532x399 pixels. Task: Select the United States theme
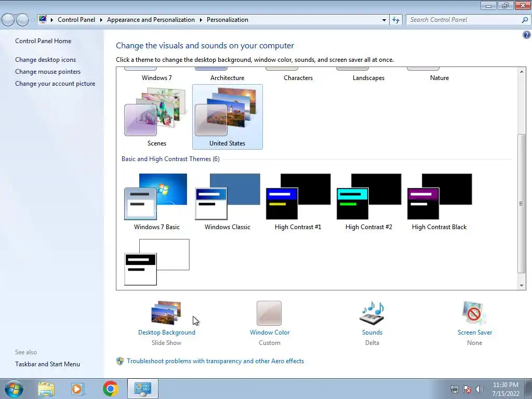(228, 117)
